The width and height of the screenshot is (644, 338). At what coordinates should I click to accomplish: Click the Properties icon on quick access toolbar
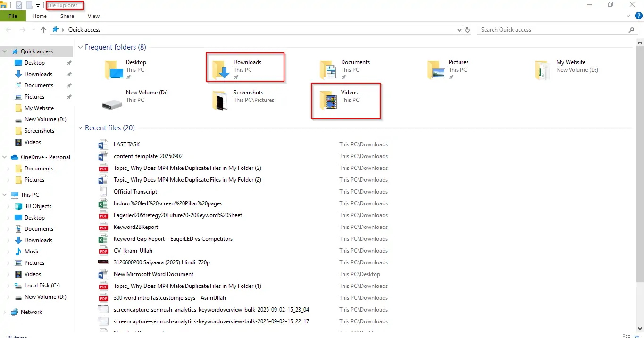pyautogui.click(x=19, y=5)
